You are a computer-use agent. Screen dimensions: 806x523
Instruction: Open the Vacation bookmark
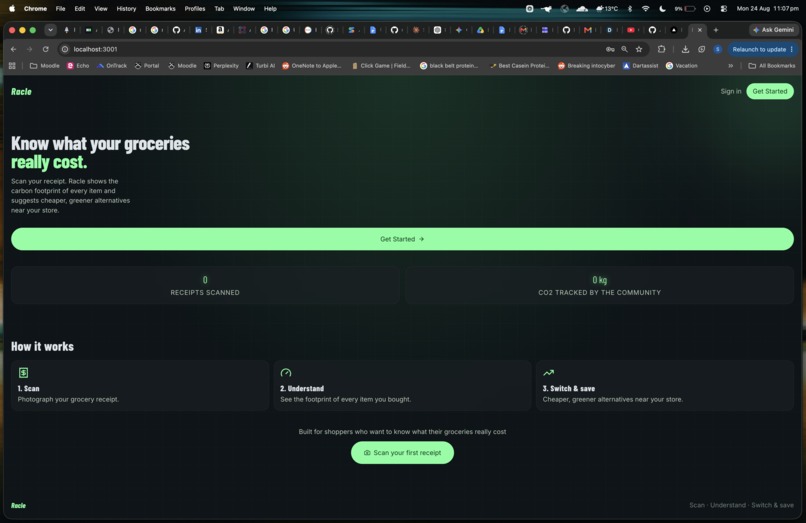(682, 66)
